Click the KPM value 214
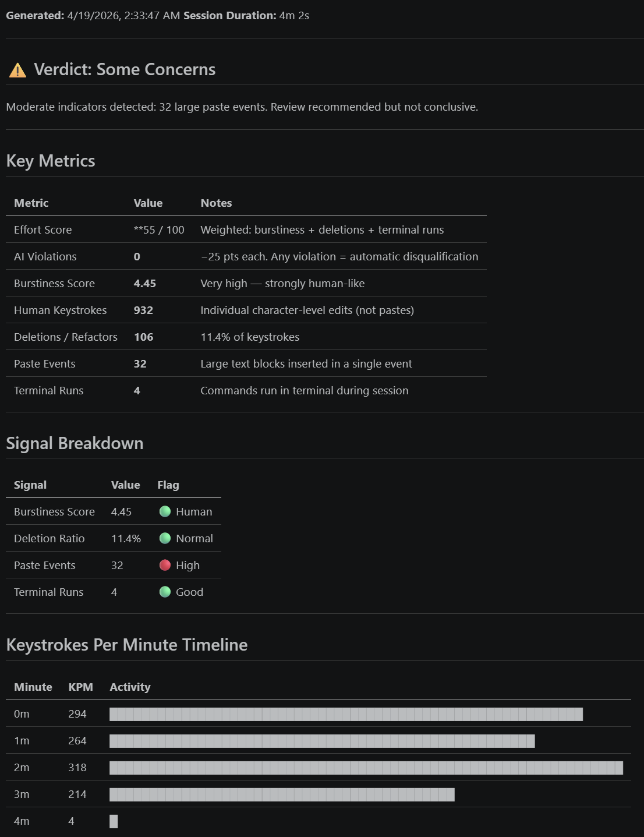This screenshot has width=644, height=837. [x=77, y=794]
